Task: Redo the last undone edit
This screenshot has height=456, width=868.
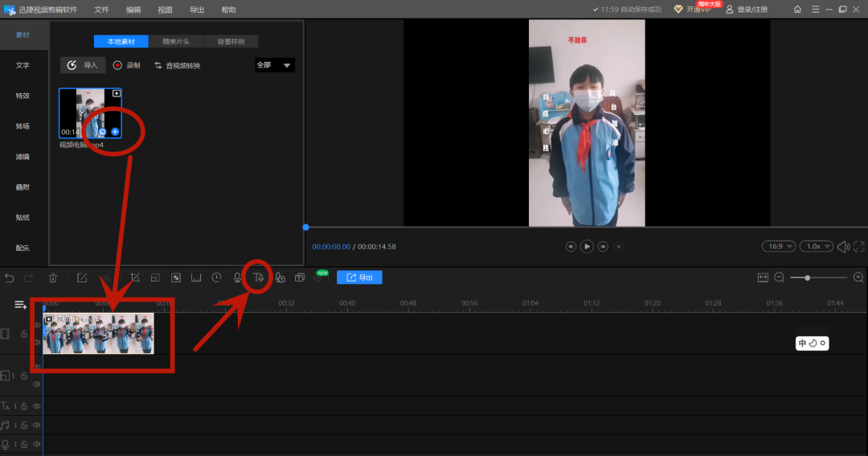Action: [29, 277]
